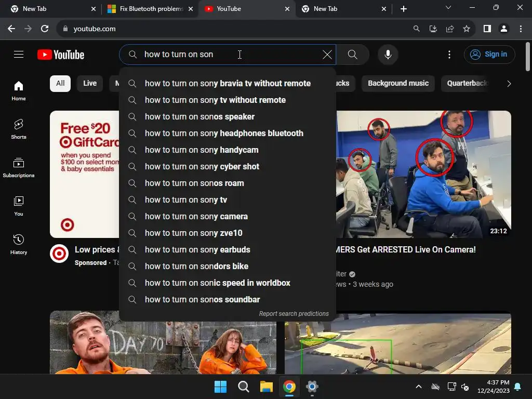Click the install app icon in address bar
Image resolution: width=532 pixels, height=399 pixels.
pos(433,29)
